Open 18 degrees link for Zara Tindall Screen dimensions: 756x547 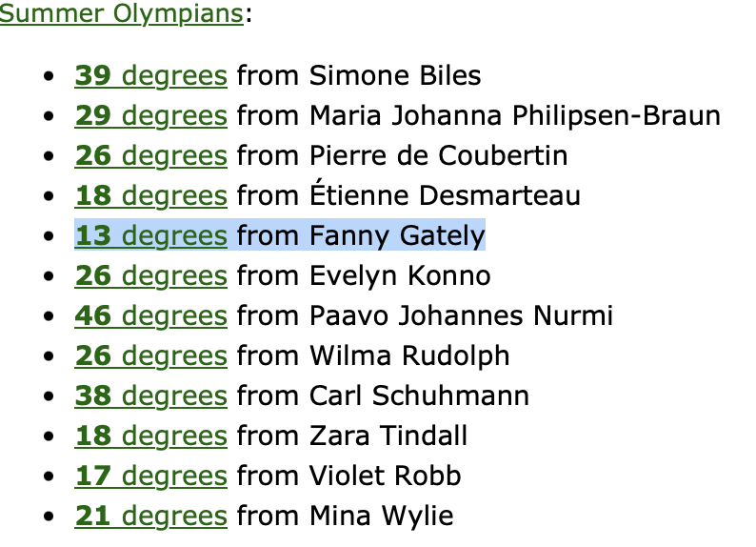[x=150, y=436]
